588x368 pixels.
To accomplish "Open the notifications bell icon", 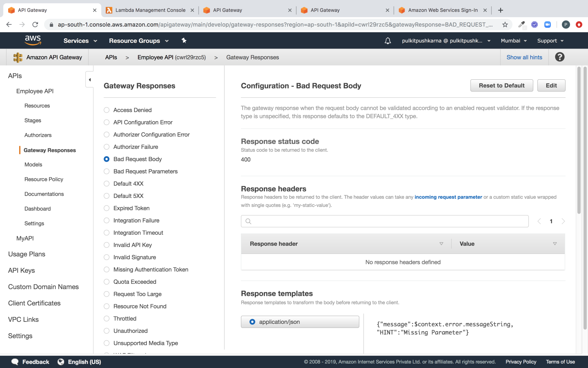I will click(x=388, y=41).
